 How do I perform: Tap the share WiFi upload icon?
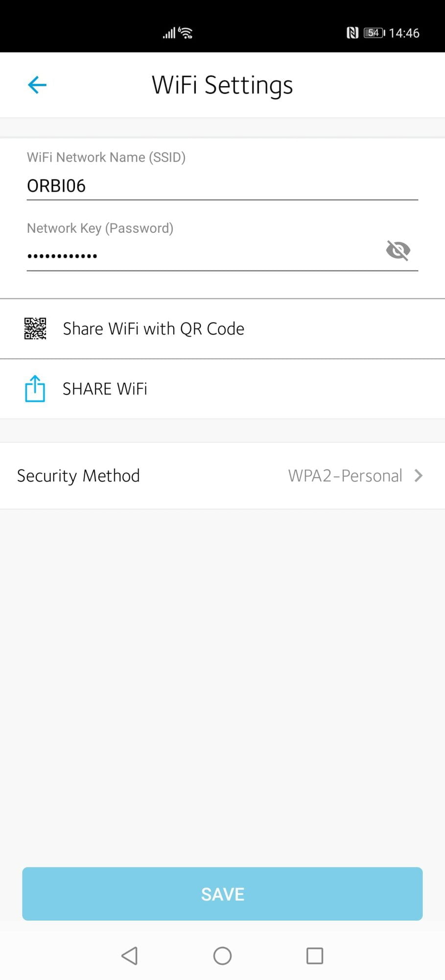[x=35, y=389]
